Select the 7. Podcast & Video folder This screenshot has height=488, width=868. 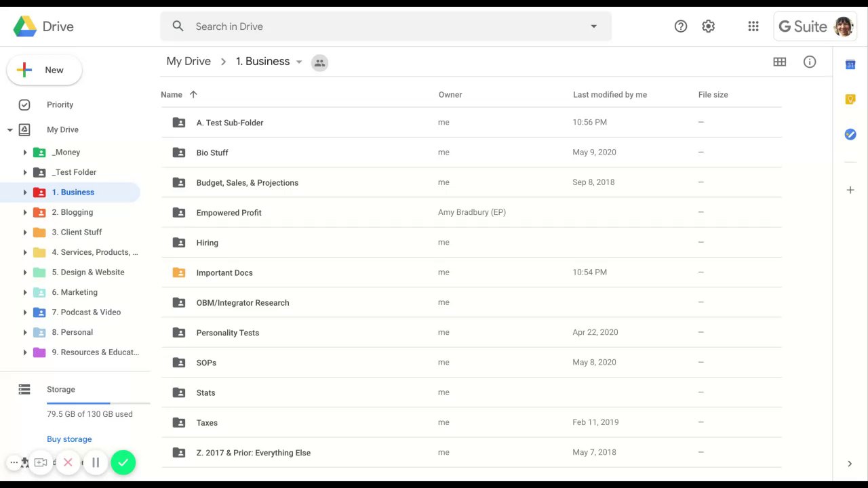tap(86, 312)
